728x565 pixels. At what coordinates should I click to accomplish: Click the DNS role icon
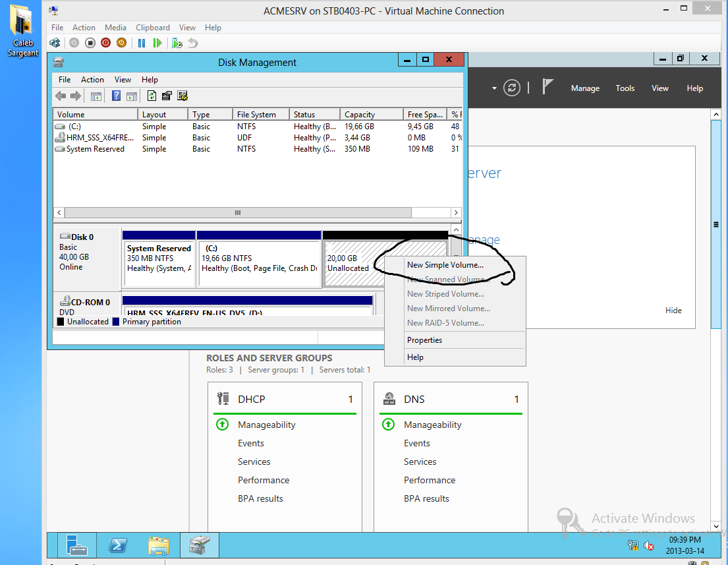click(389, 399)
